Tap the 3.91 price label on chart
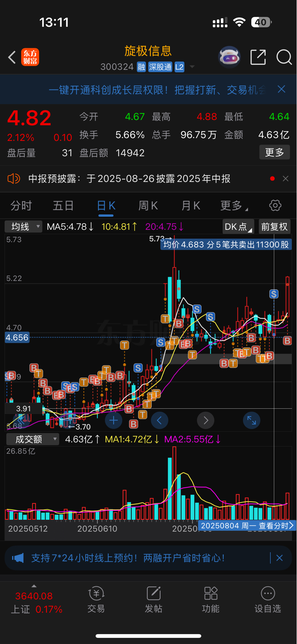 23,408
